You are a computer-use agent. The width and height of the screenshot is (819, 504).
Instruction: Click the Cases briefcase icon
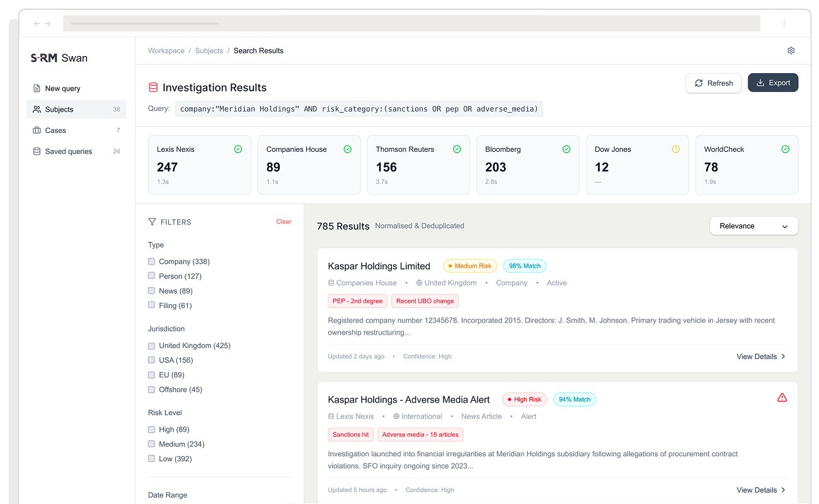click(x=37, y=130)
